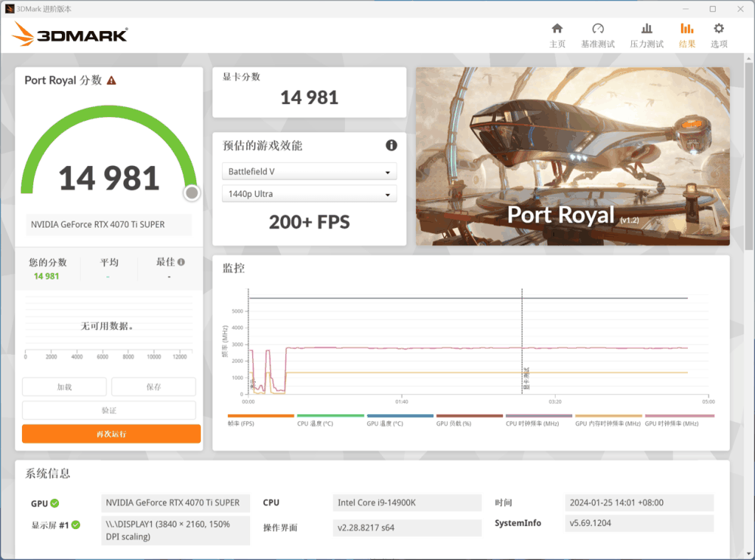Screen dimensions: 755x560
Task: Click the info icon next to 预估的游戏效能
Action: click(x=390, y=145)
